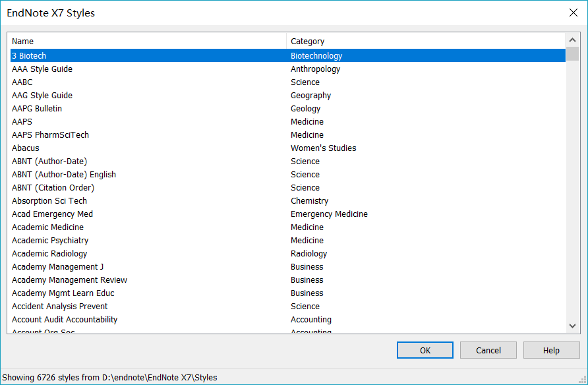This screenshot has height=385, width=588.
Task: Click the Radiology category cell
Action: point(309,253)
